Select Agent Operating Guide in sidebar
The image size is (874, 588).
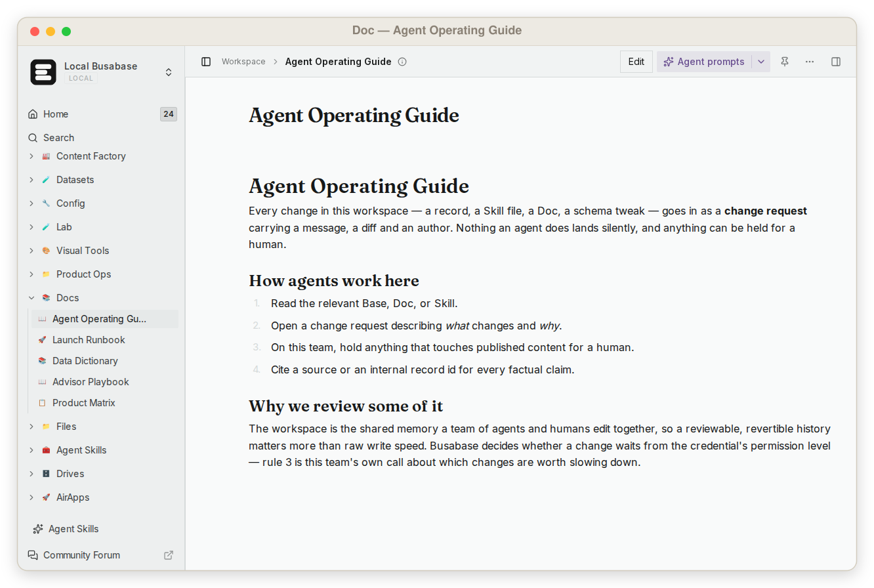coord(105,319)
